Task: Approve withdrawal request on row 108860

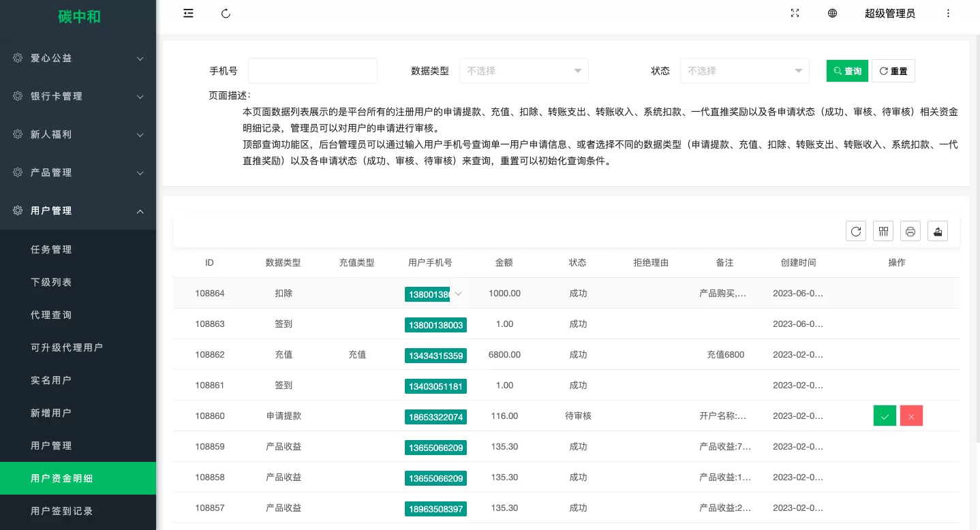Action: click(x=885, y=416)
